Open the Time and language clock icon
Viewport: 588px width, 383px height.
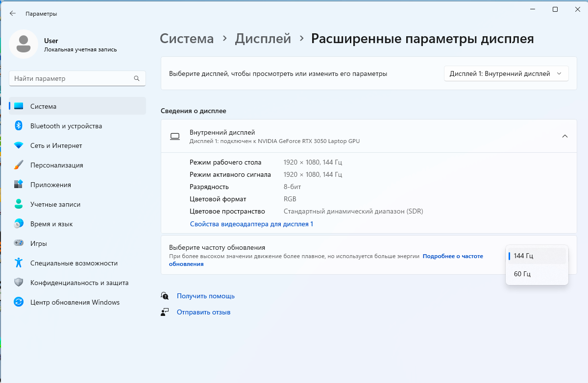click(x=19, y=224)
